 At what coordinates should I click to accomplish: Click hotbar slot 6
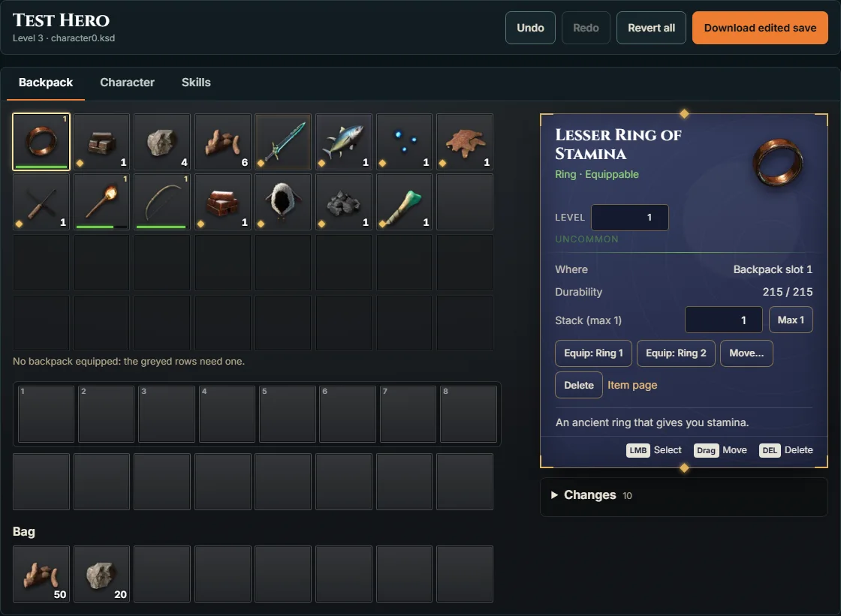click(348, 414)
